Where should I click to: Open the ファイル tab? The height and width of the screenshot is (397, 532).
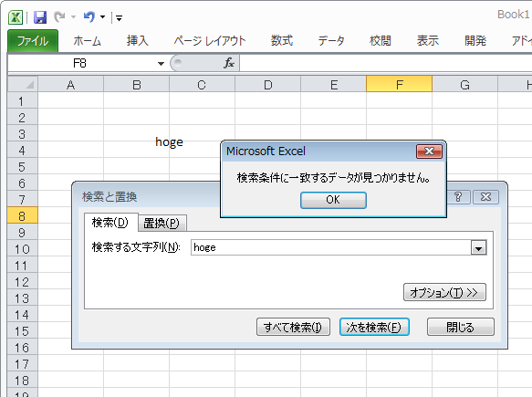(33, 41)
